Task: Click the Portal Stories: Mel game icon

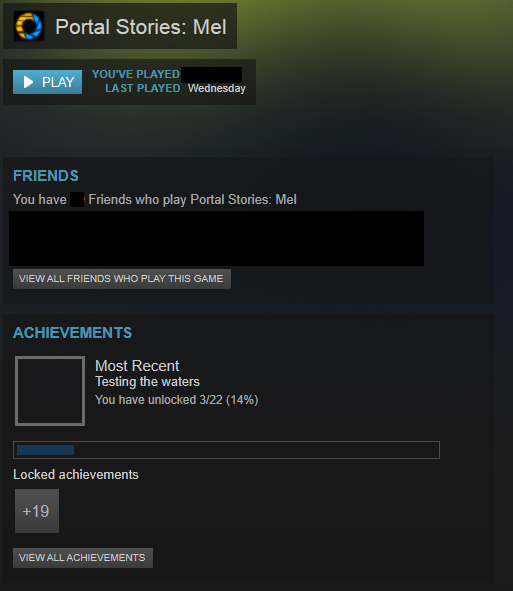Action: [x=29, y=26]
